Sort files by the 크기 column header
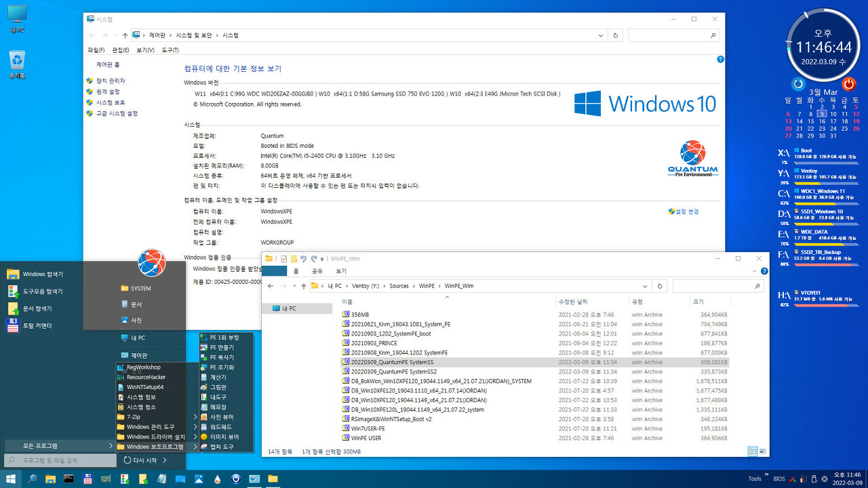The image size is (868, 488). click(711, 302)
